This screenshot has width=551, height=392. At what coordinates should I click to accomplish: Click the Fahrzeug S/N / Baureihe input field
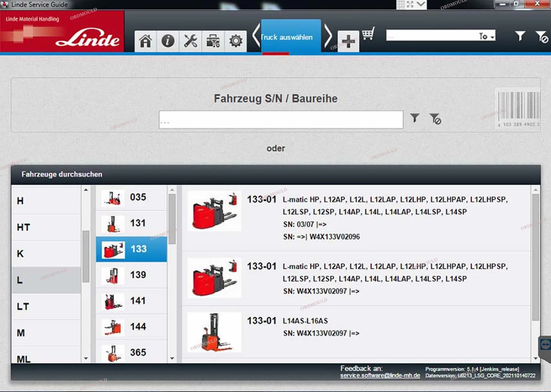pos(281,119)
